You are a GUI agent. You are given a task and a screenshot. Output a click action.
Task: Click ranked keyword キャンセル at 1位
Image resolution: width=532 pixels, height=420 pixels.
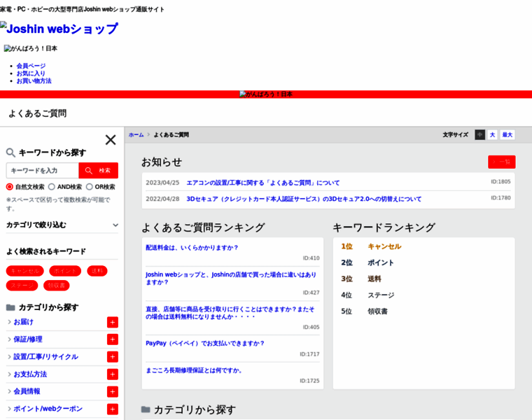coord(384,246)
